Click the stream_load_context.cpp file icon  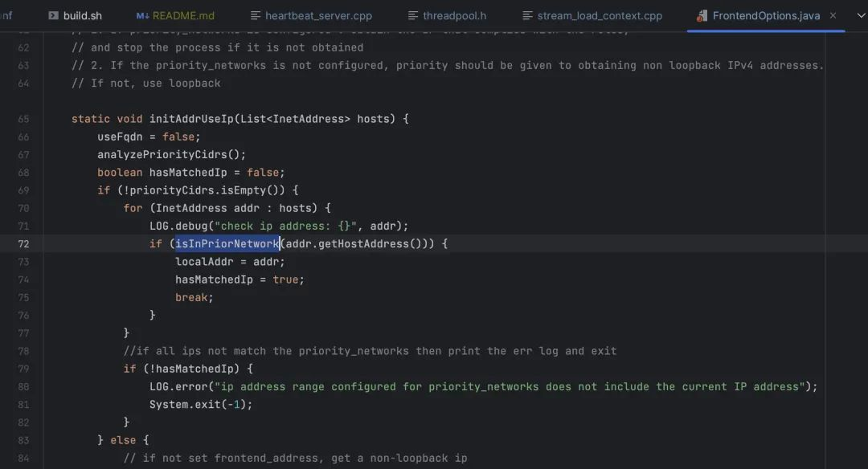527,15
